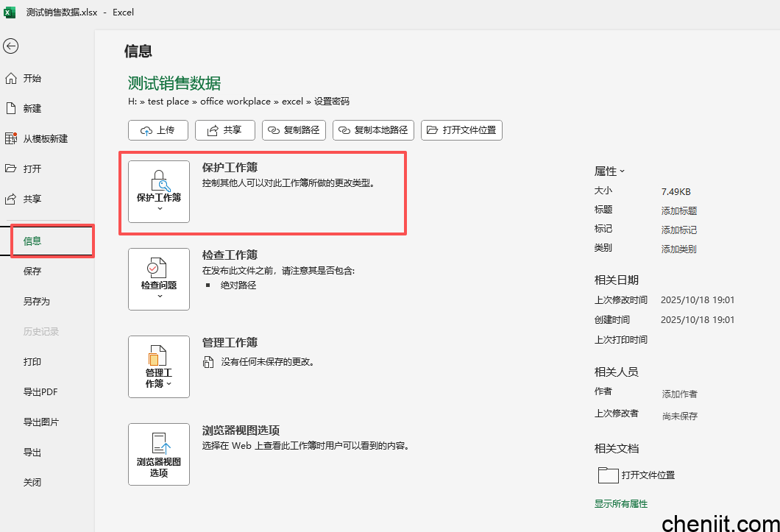780x532 pixels.
Task: Click the 显示所有属性 link
Action: [621, 504]
